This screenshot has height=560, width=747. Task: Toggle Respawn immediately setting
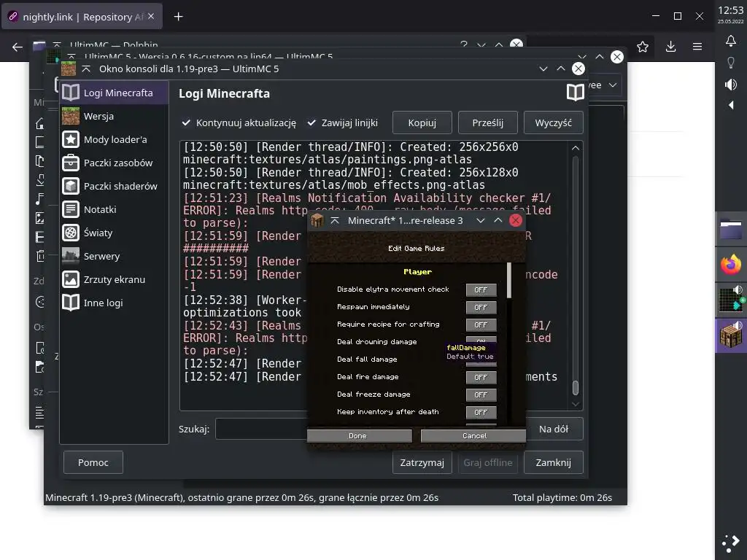coord(481,307)
